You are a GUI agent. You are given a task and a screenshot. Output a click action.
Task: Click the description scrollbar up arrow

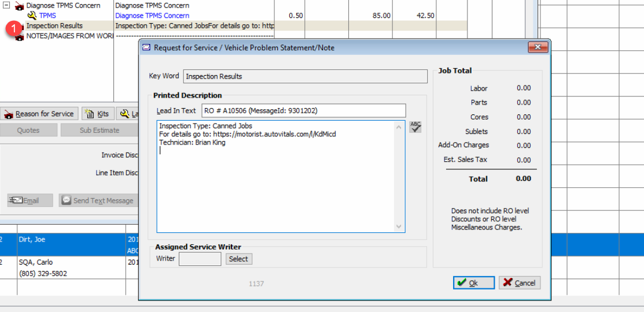(399, 127)
